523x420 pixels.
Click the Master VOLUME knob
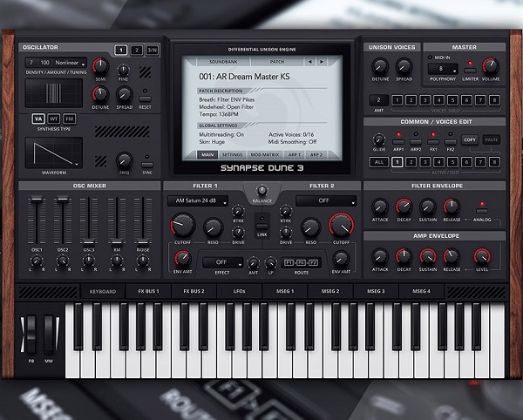[491, 66]
